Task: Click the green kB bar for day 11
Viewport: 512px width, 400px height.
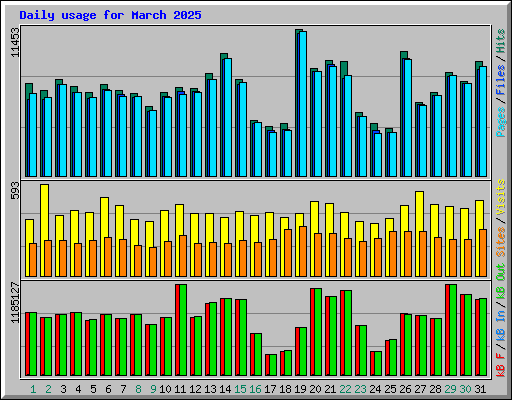Action: point(183,330)
